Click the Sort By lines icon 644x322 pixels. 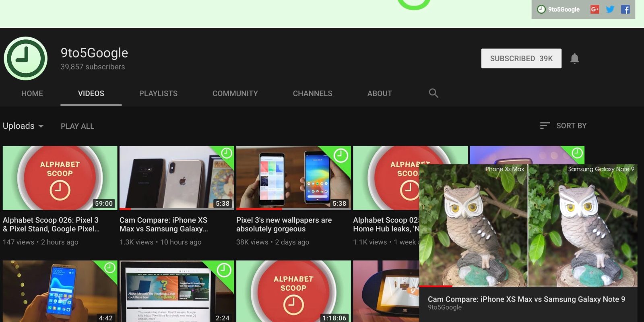(x=545, y=126)
